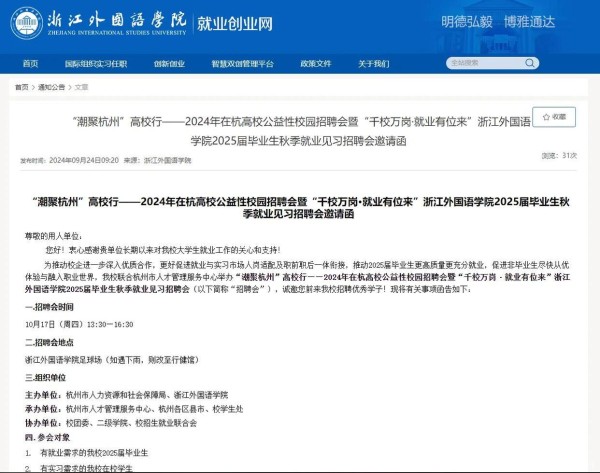This screenshot has width=600, height=473.
Task: Click the heading 一.招聘会时间
Action: click(x=49, y=307)
